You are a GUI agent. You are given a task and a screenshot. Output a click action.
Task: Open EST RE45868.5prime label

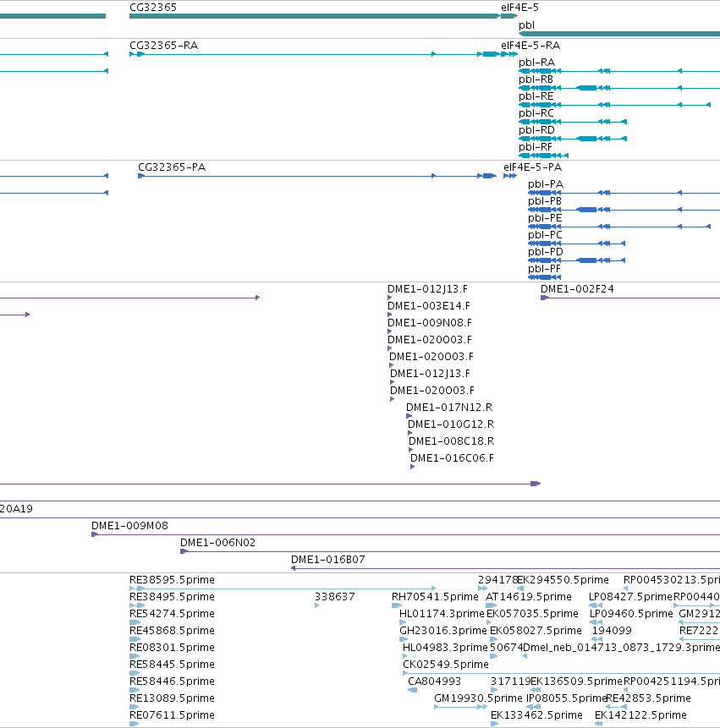click(x=172, y=631)
